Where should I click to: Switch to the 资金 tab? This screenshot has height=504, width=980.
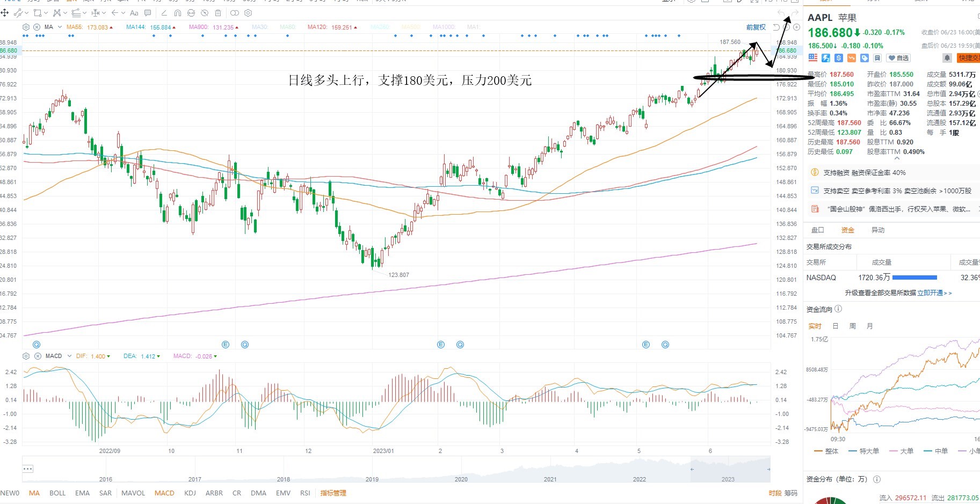point(847,230)
